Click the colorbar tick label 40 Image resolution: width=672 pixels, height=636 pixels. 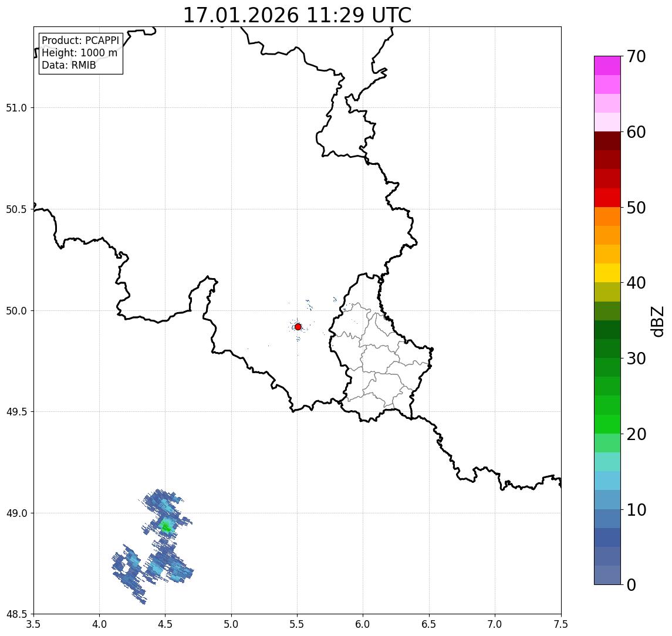pyautogui.click(x=636, y=283)
